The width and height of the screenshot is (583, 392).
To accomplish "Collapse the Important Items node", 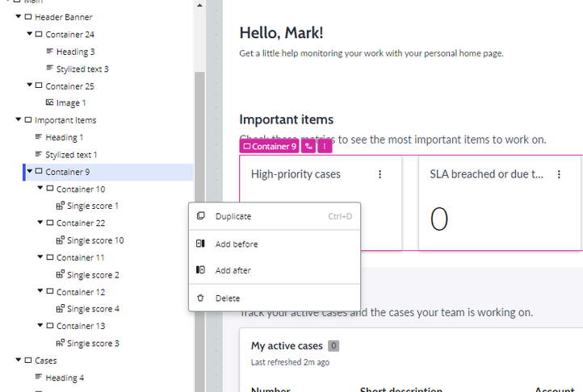I will (x=18, y=119).
